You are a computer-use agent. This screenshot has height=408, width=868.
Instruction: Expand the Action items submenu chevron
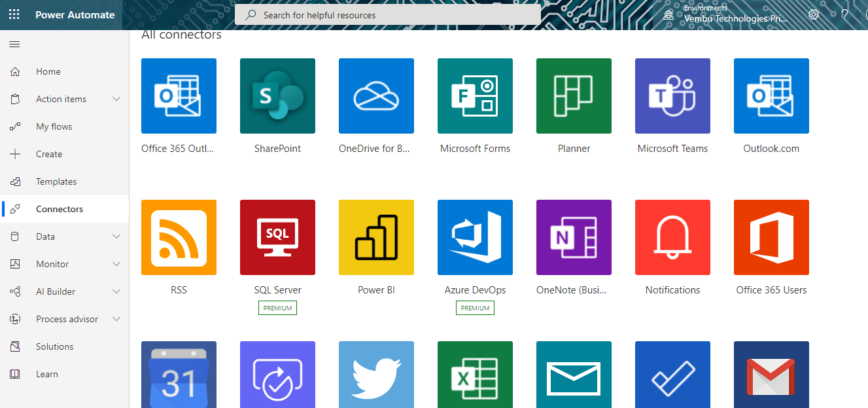(x=116, y=99)
